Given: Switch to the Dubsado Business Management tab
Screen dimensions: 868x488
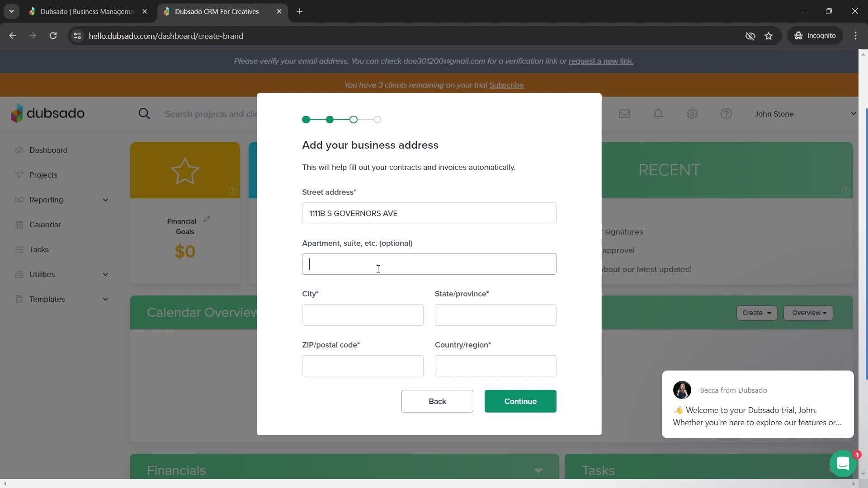Looking at the screenshot, I should (88, 11).
